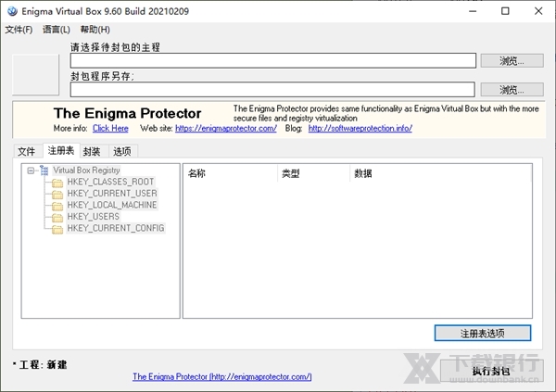Open the 帮助(H) help menu
Screen dimensions: 556x392
(95, 30)
